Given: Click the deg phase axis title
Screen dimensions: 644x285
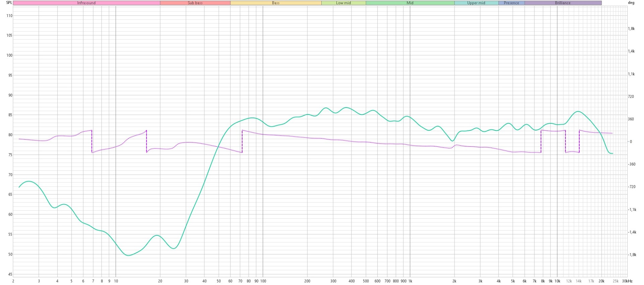Looking at the screenshot, I should coord(631,3).
